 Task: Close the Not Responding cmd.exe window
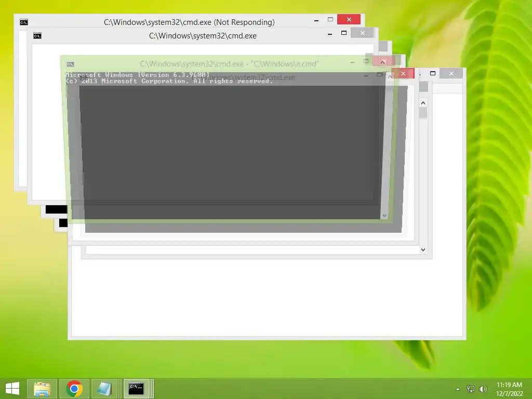pyautogui.click(x=349, y=19)
